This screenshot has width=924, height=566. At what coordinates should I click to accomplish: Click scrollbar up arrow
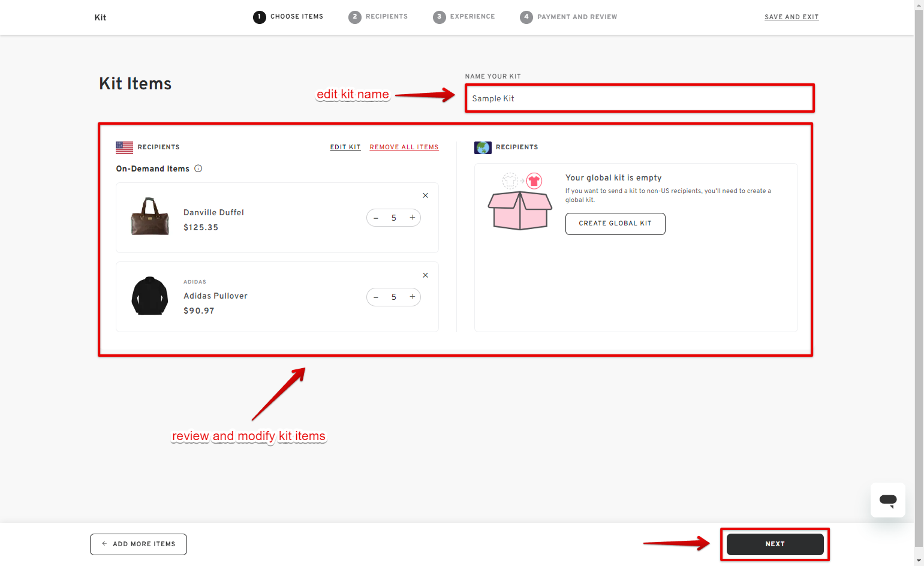point(919,4)
